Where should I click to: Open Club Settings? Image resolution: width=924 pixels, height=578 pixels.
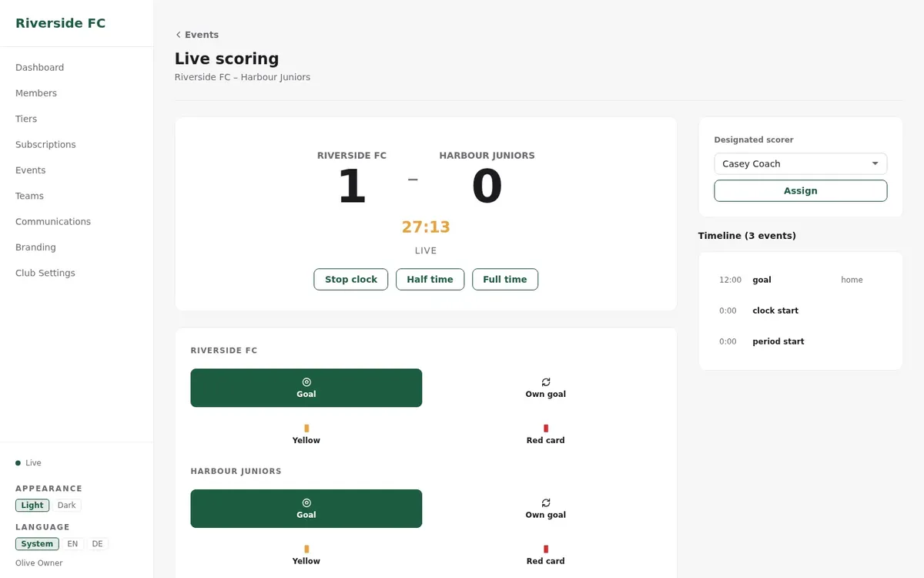45,273
